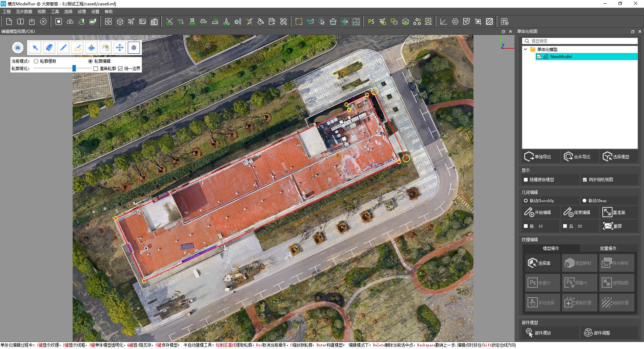The width and height of the screenshot is (644, 349).
Task: Check 隐藏原始模型 checkbox
Action: tap(526, 180)
